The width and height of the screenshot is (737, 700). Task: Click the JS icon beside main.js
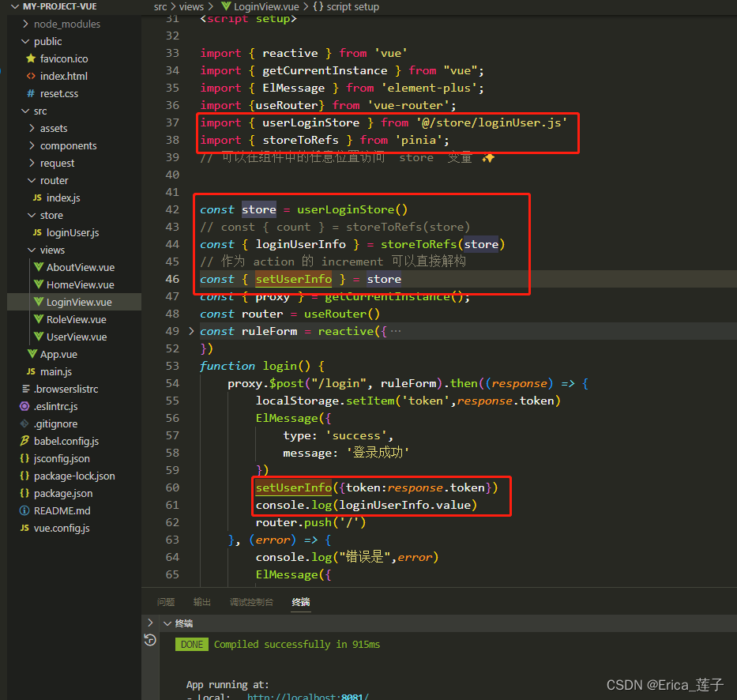pyautogui.click(x=31, y=372)
